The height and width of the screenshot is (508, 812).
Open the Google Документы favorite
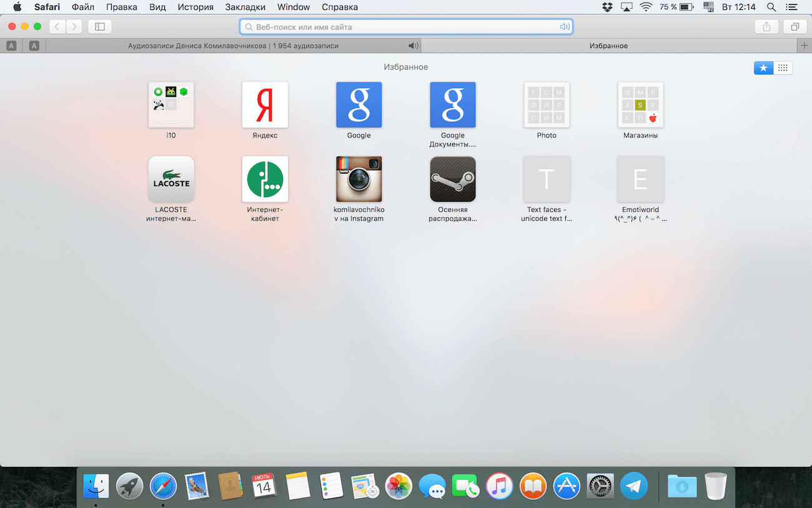tap(453, 105)
